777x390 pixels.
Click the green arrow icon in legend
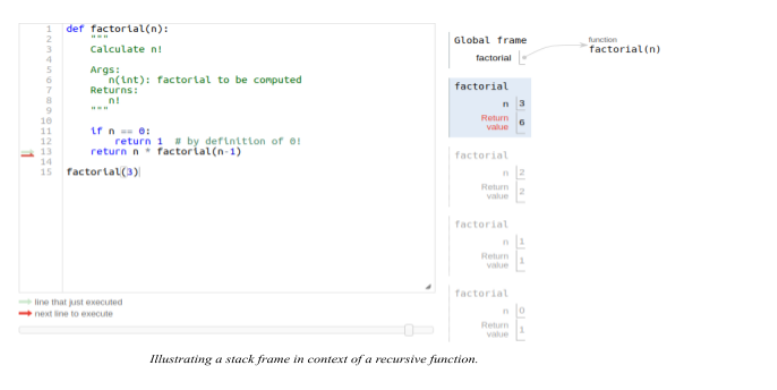(x=25, y=301)
